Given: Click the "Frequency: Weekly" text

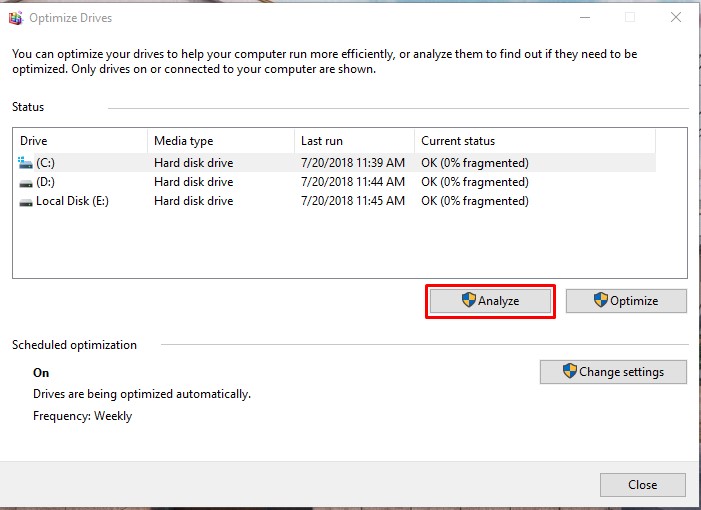Looking at the screenshot, I should click(x=82, y=416).
